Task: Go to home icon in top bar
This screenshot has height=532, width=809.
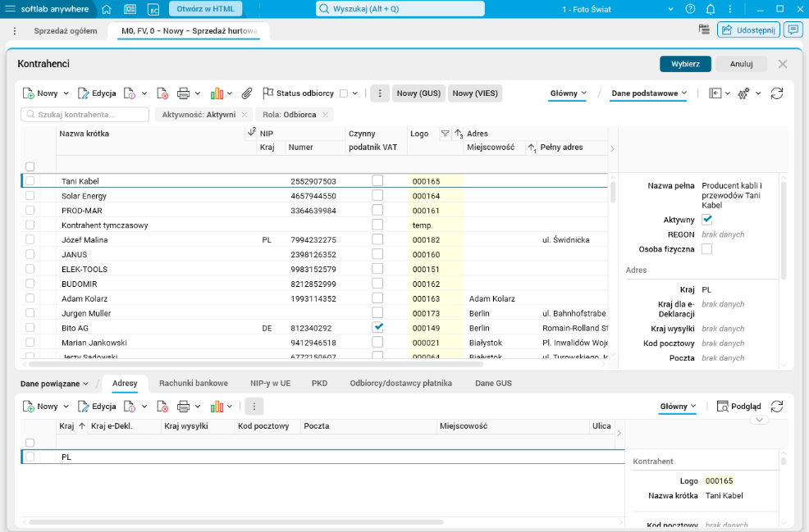Action: tap(107, 9)
